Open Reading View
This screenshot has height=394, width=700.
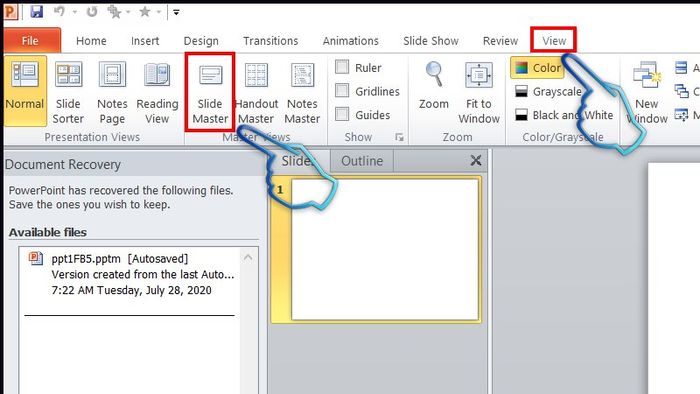click(x=157, y=93)
